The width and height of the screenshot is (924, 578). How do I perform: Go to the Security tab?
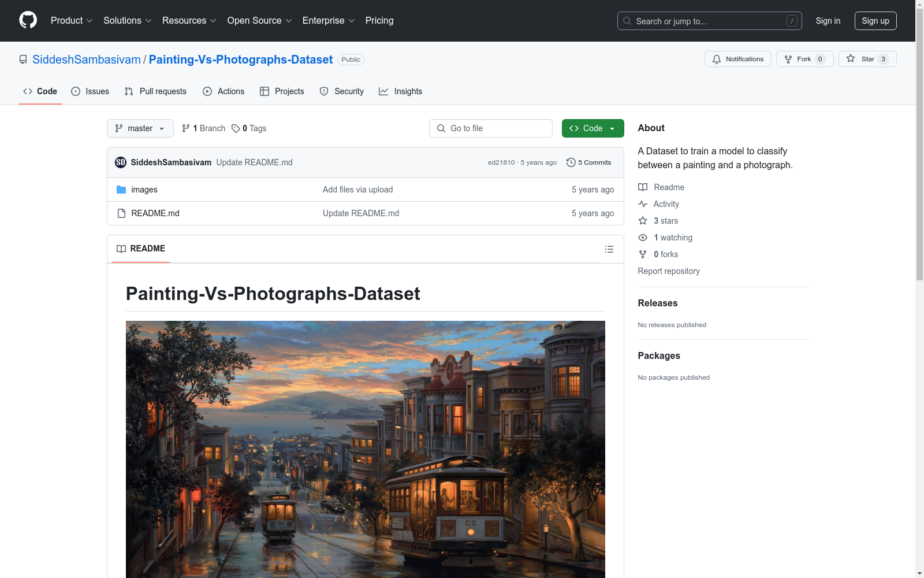pyautogui.click(x=342, y=91)
